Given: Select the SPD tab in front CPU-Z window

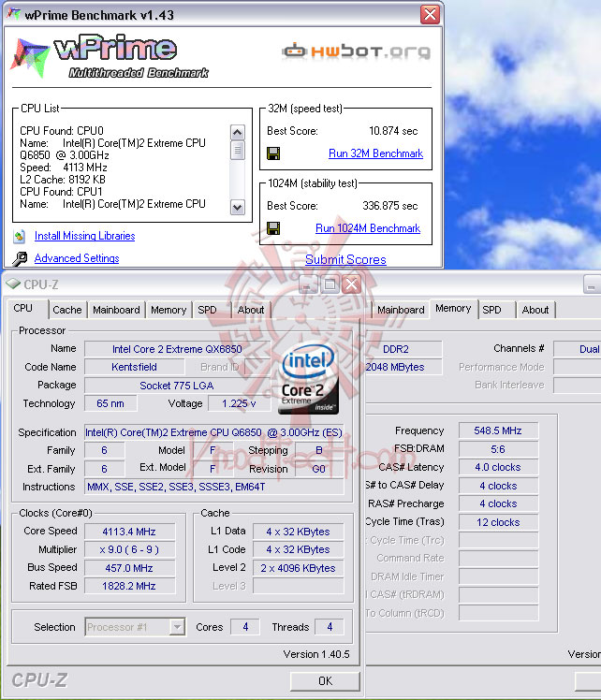Looking at the screenshot, I should click(207, 310).
